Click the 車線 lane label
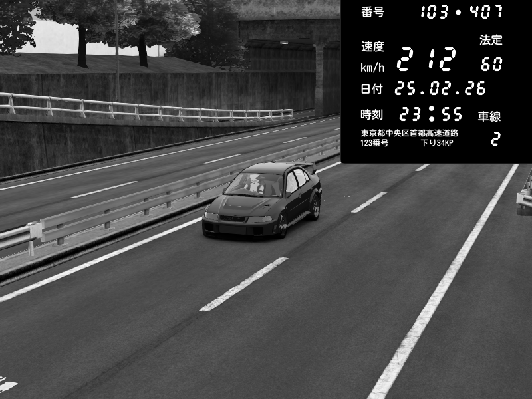The height and width of the screenshot is (399, 532). coord(489,116)
